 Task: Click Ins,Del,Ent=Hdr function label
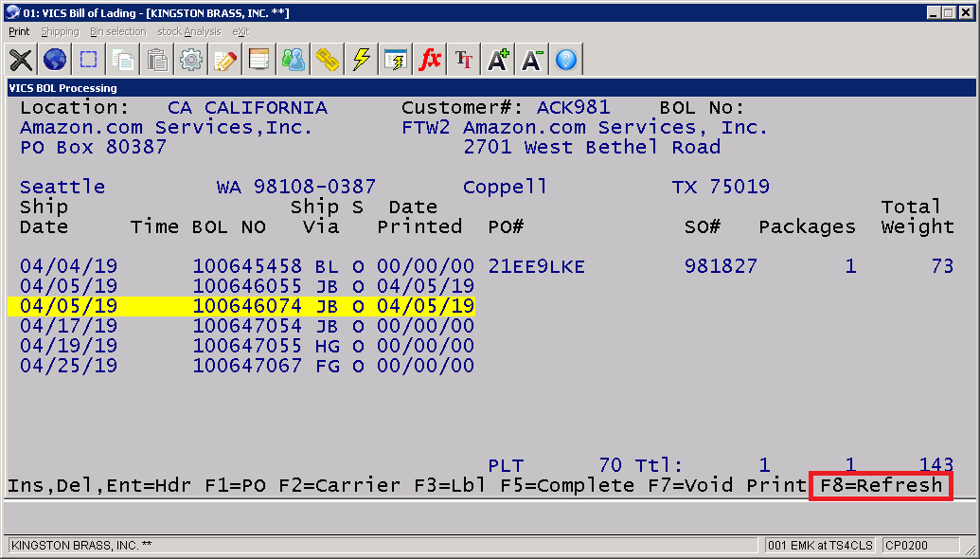point(99,485)
